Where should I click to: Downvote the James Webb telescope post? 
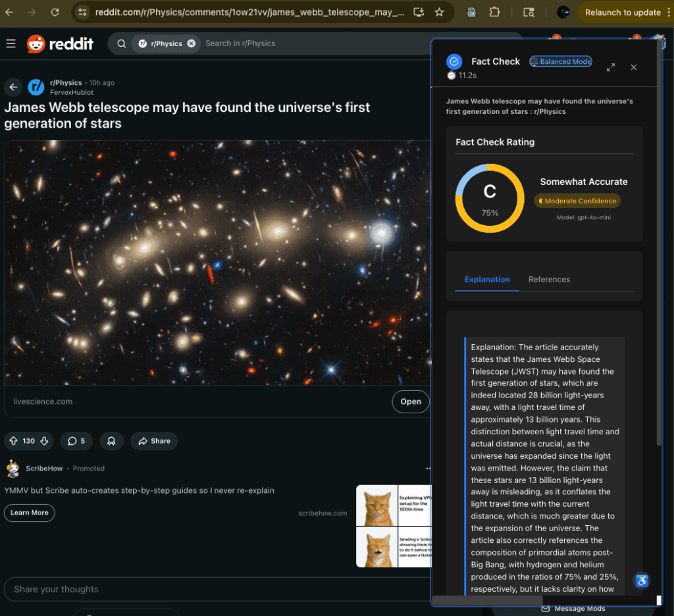pyautogui.click(x=45, y=441)
